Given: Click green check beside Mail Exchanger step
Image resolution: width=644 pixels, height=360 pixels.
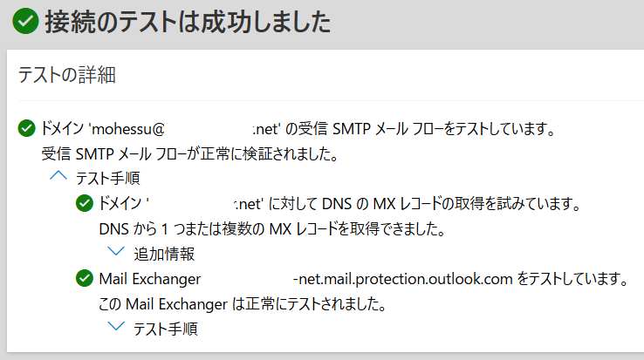Looking at the screenshot, I should click(85, 278).
